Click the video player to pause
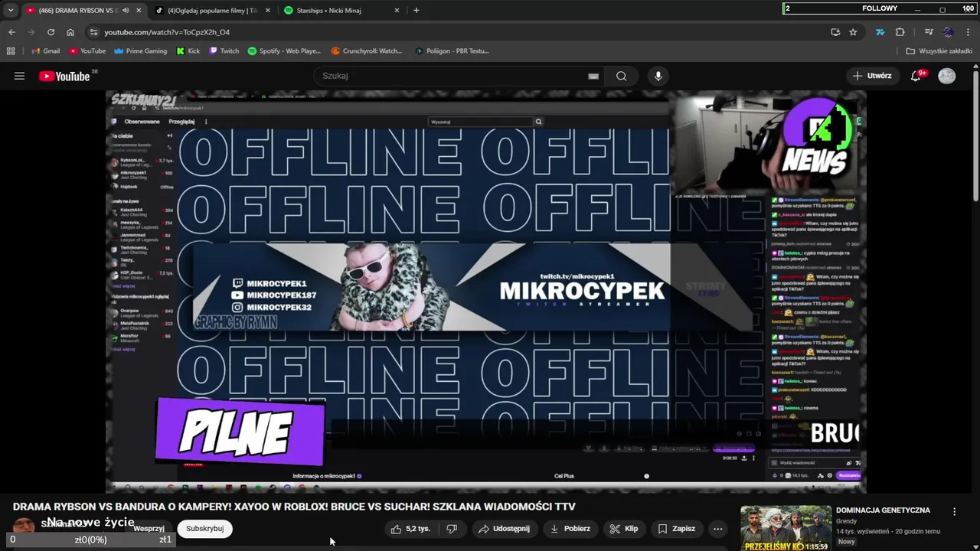 click(x=486, y=291)
